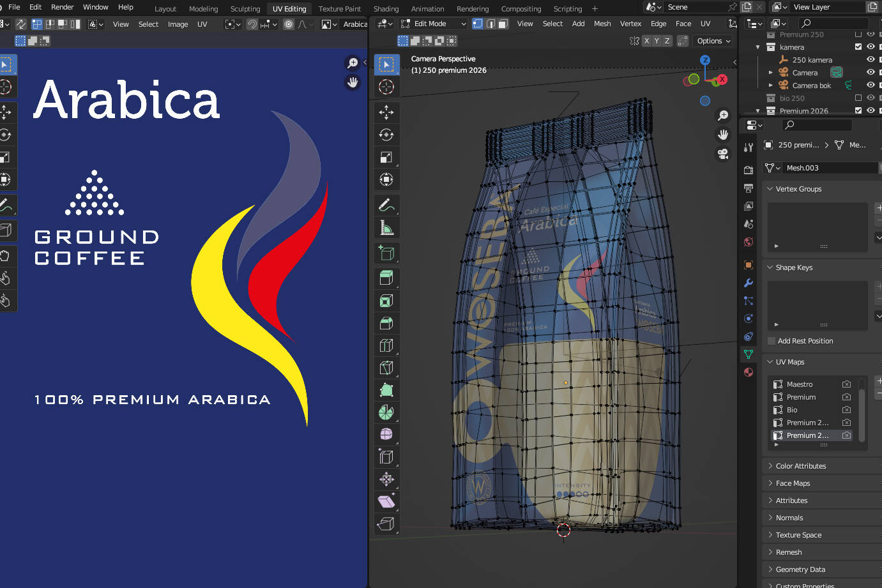
Task: Select the Loop Cut tool
Action: pos(386,345)
